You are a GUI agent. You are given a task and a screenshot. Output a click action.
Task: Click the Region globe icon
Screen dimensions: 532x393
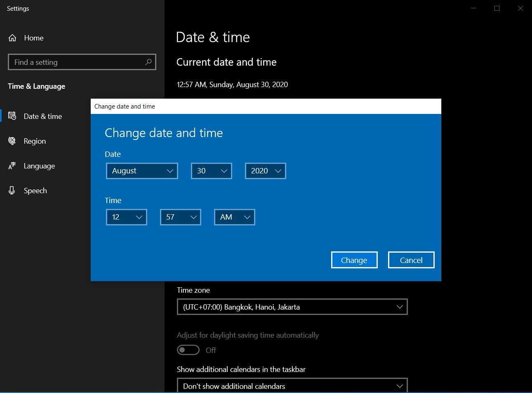click(x=12, y=141)
